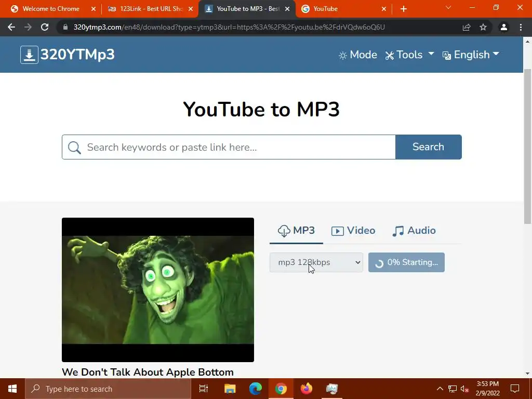
Task: Open File Explorer from the taskbar
Action: [x=230, y=389]
